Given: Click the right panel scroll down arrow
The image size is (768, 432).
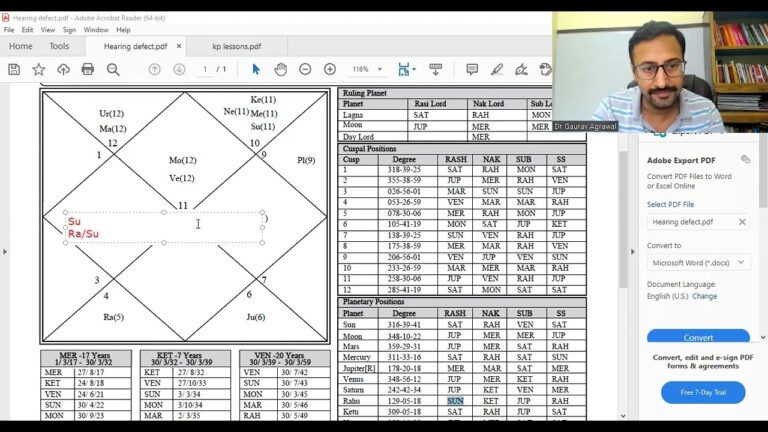Looking at the screenshot, I should pos(763,337).
